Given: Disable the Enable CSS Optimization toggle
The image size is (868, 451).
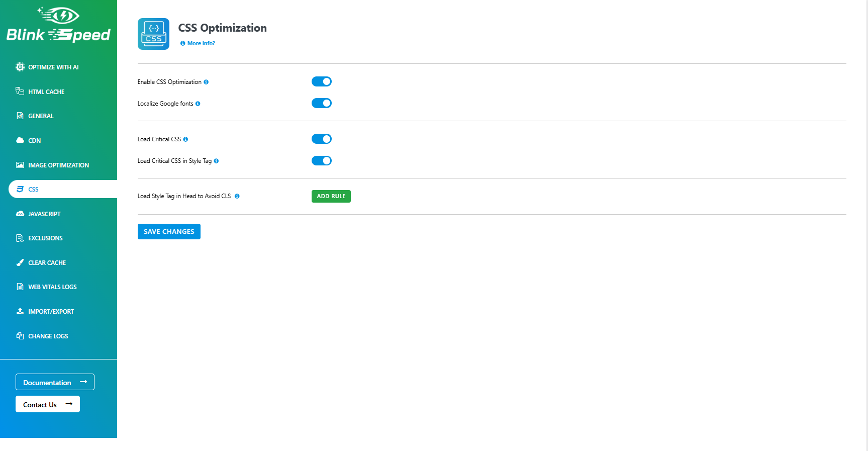Looking at the screenshot, I should (x=321, y=81).
